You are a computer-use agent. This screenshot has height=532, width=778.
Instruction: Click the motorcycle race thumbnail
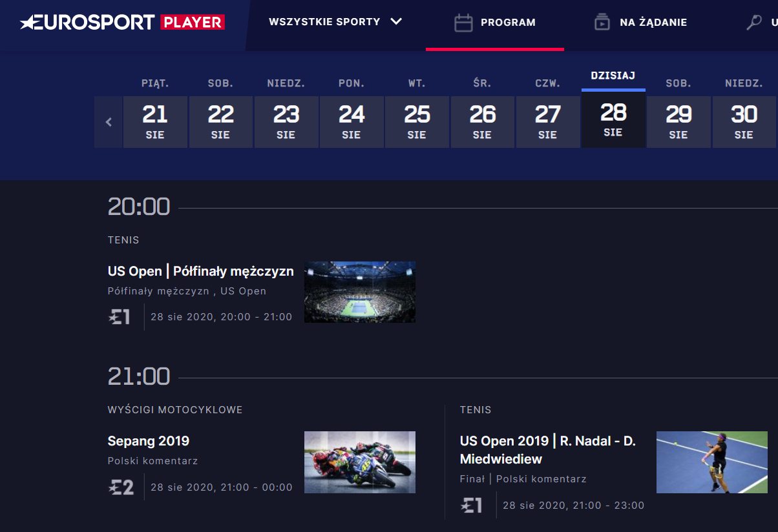click(x=360, y=462)
